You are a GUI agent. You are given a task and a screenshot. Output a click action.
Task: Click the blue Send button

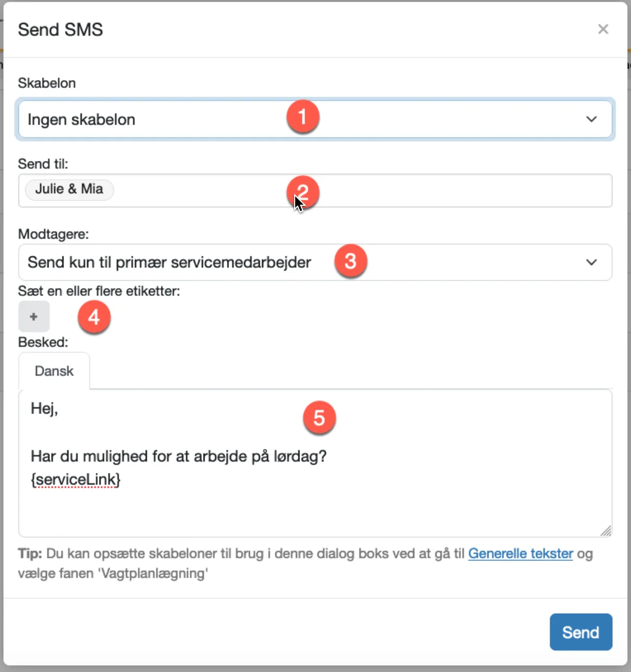point(581,632)
